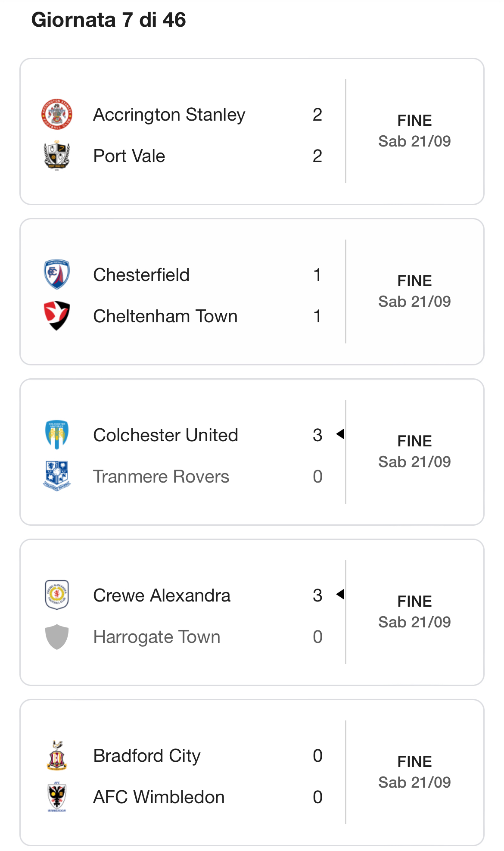The width and height of the screenshot is (504, 851).
Task: Click the Accrington Stanley club crest
Action: coord(57,114)
